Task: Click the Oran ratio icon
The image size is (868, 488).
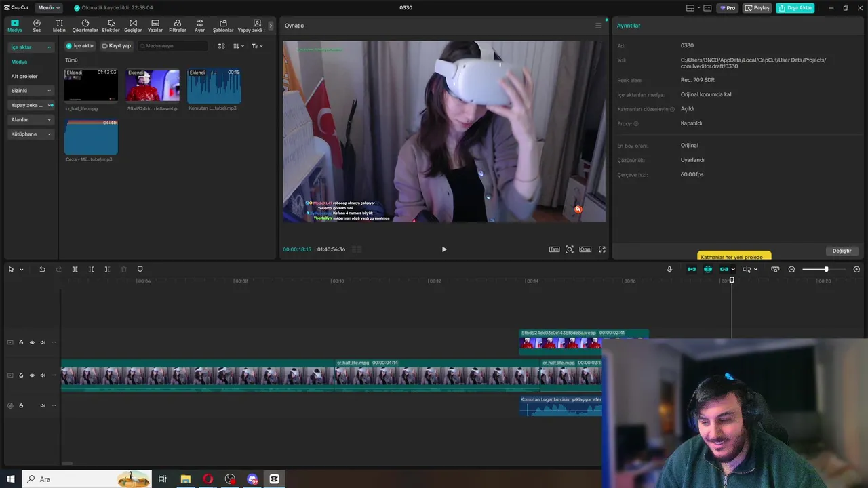Action: [585, 249]
